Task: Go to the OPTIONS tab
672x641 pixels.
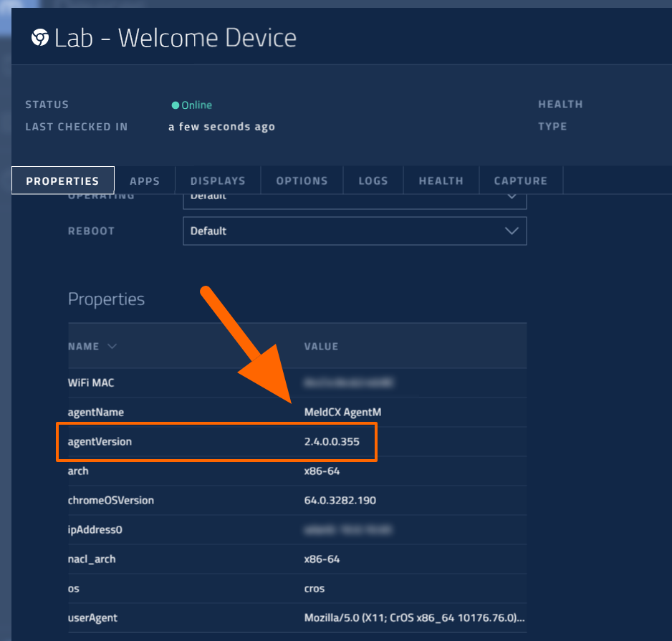Action: (x=302, y=181)
